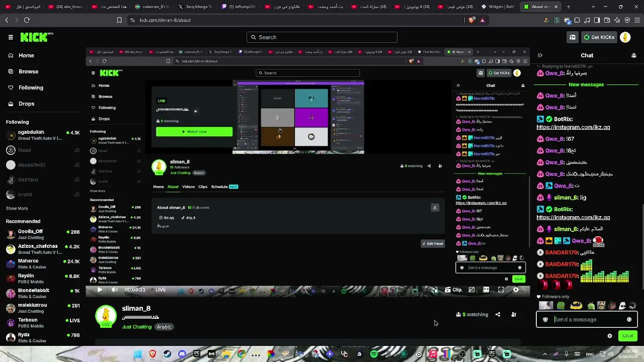The image size is (644, 362).
Task: Open Steam from the Windows taskbar
Action: 167,354
